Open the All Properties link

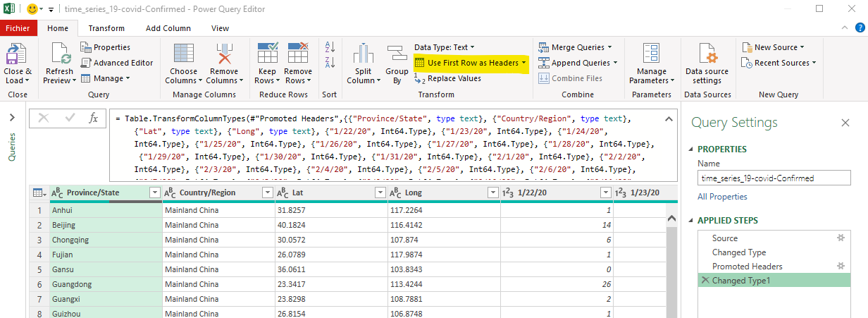pyautogui.click(x=722, y=197)
